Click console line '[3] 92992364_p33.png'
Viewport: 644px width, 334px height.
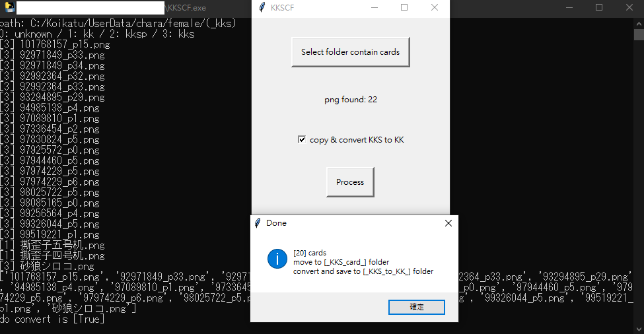[x=52, y=87]
